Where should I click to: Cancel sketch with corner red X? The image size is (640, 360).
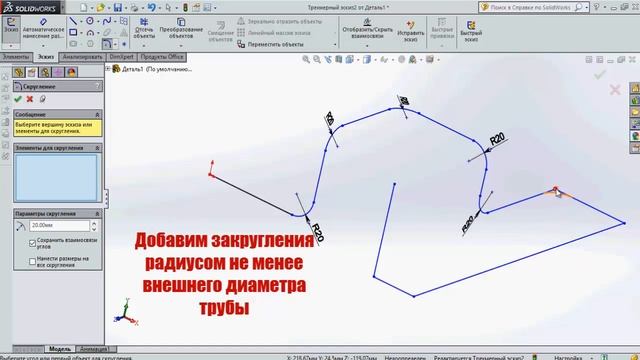point(615,89)
